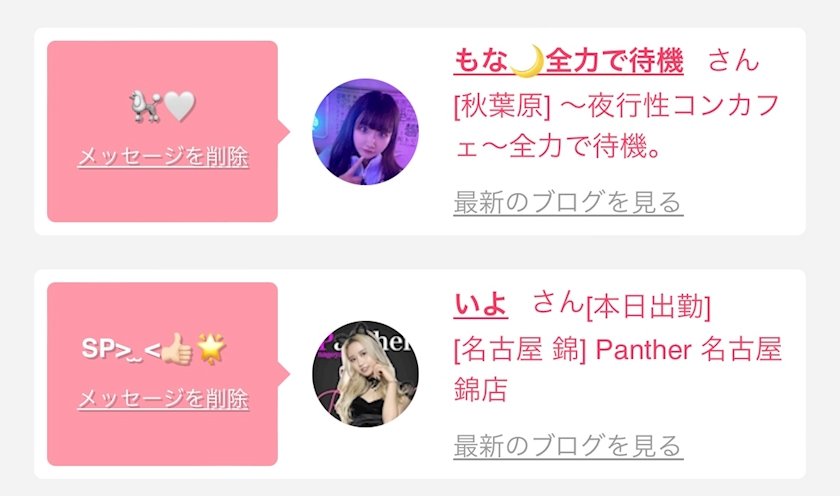
Task: Delete the SP>_< message
Action: (x=163, y=399)
